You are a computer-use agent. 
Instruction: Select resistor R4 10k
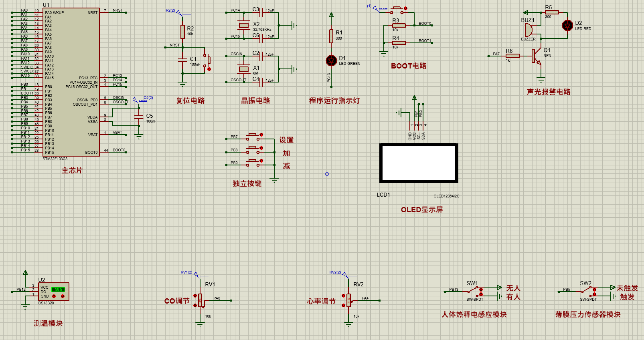(399, 42)
